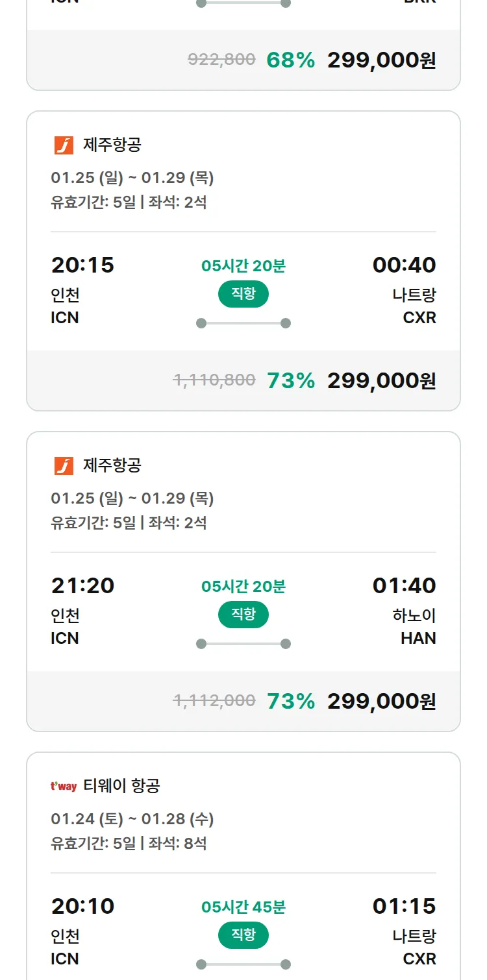Click the t'way airline logo
Screen dimensions: 487x980
64,787
